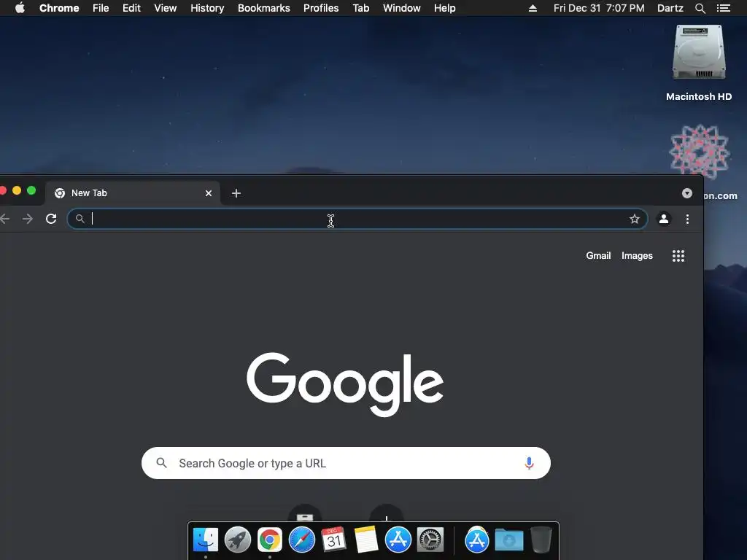747x560 pixels.
Task: Select the New Tab tab
Action: tap(133, 192)
